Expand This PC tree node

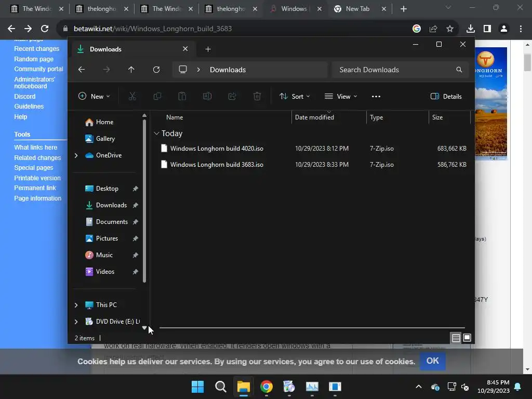(76, 305)
